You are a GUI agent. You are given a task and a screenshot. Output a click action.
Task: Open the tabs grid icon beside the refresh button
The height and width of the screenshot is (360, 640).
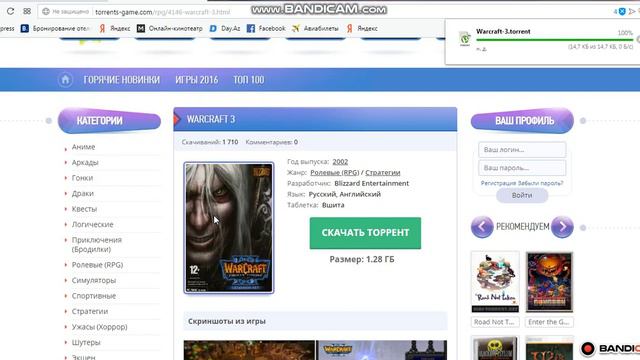(27, 11)
